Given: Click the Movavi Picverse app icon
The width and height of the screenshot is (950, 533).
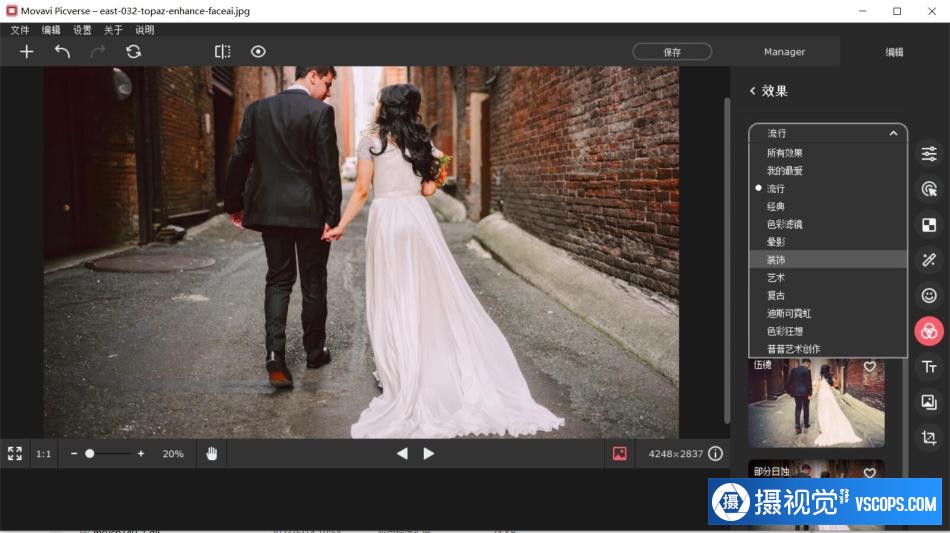Looking at the screenshot, I should click(x=11, y=11).
